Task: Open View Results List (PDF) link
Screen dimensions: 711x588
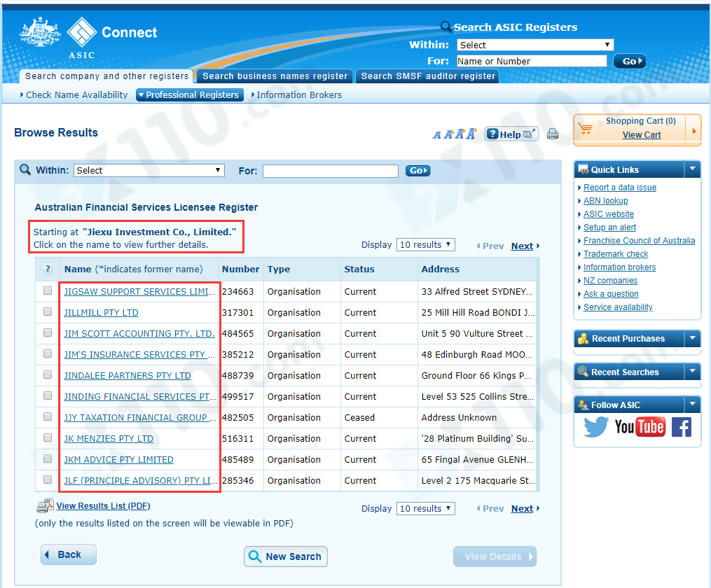Action: point(104,505)
